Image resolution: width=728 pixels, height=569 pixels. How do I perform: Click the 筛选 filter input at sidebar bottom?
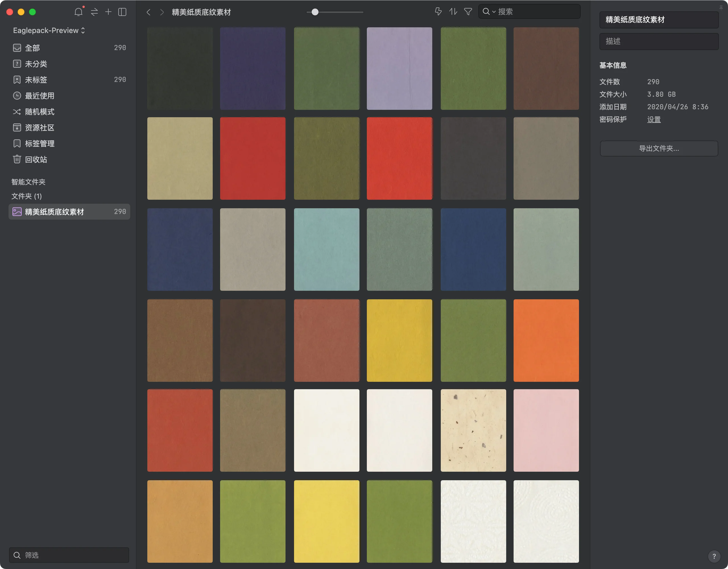[x=69, y=555]
